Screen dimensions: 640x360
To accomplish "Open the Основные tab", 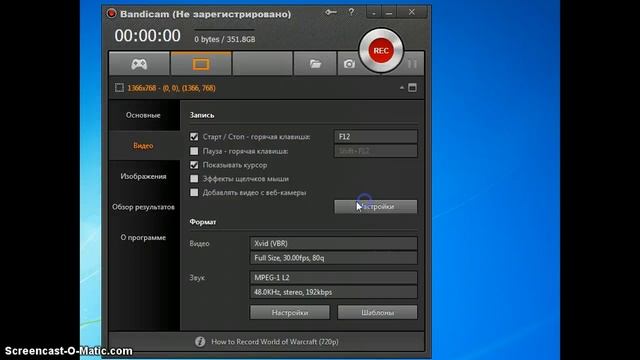I will [x=143, y=115].
